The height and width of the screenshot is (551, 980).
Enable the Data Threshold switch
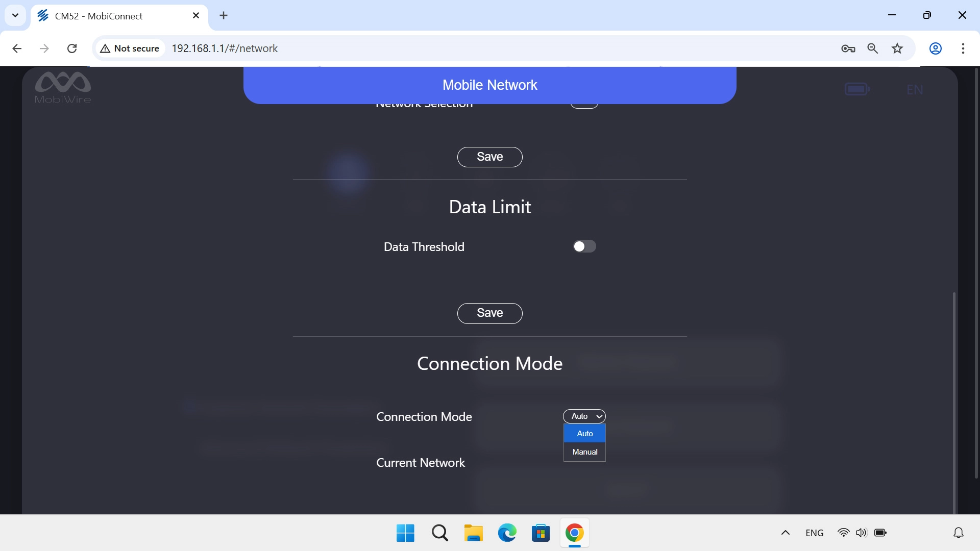584,246
